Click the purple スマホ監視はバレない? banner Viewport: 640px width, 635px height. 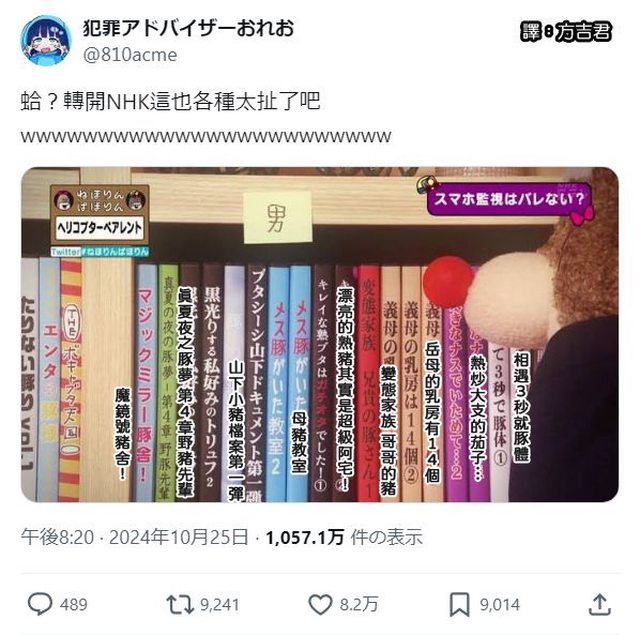click(x=509, y=199)
